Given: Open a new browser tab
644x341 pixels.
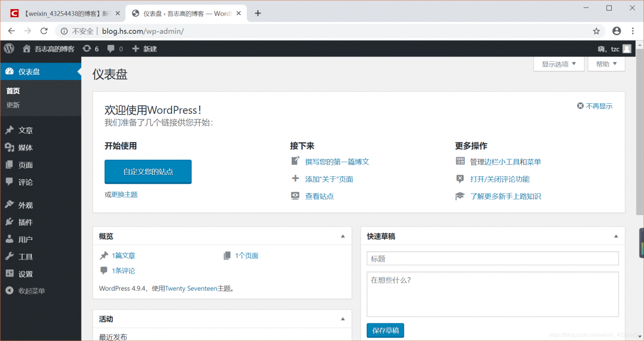Looking at the screenshot, I should pyautogui.click(x=258, y=13).
